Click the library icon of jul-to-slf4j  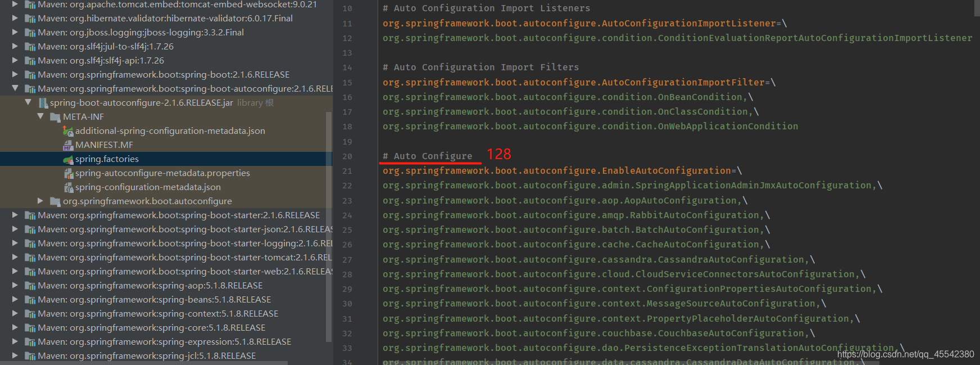(30, 47)
